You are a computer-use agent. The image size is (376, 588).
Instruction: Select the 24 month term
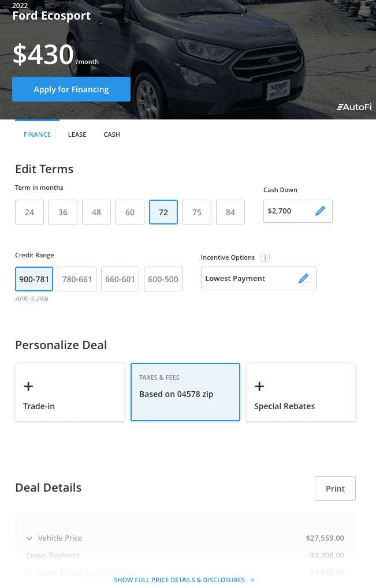pos(29,212)
